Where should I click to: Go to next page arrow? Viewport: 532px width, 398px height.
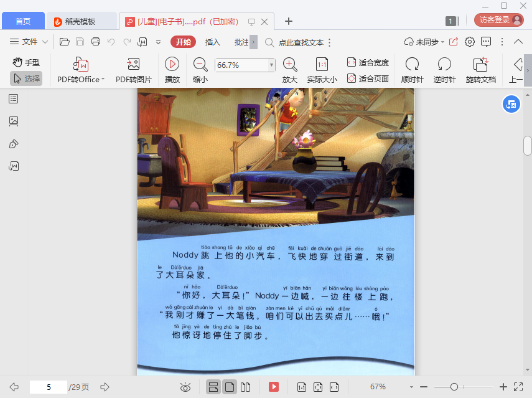click(105, 387)
